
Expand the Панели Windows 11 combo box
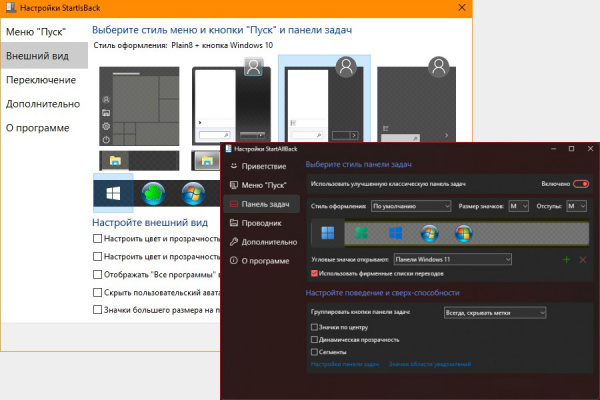click(x=452, y=260)
